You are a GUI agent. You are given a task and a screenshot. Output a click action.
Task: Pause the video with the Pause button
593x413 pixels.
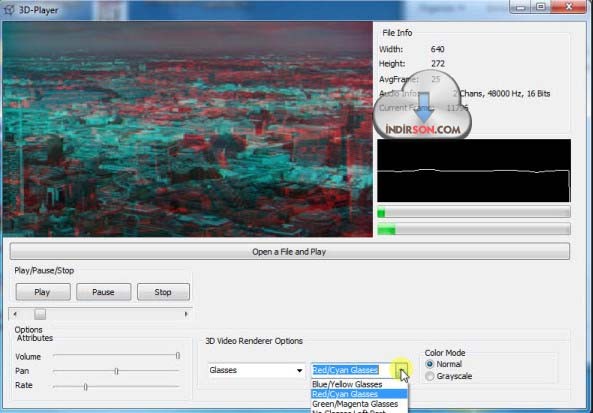[103, 292]
